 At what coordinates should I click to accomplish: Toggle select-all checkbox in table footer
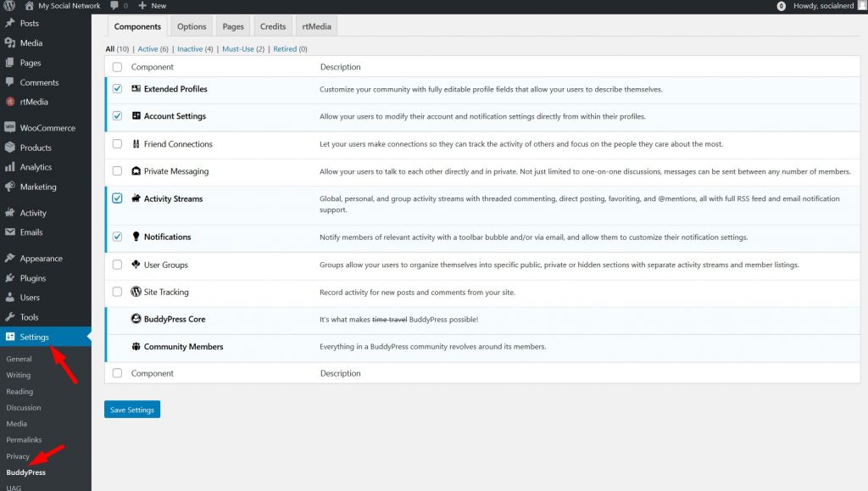[117, 373]
